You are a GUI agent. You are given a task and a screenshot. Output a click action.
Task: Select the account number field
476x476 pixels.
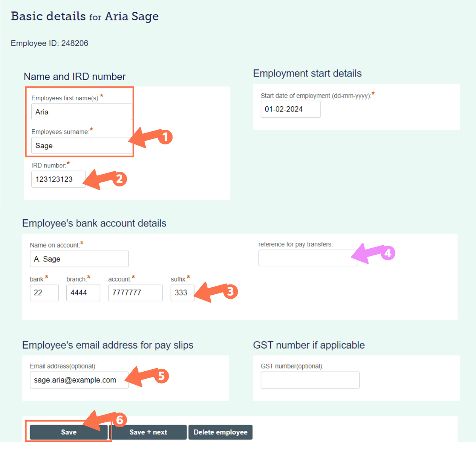(x=135, y=293)
